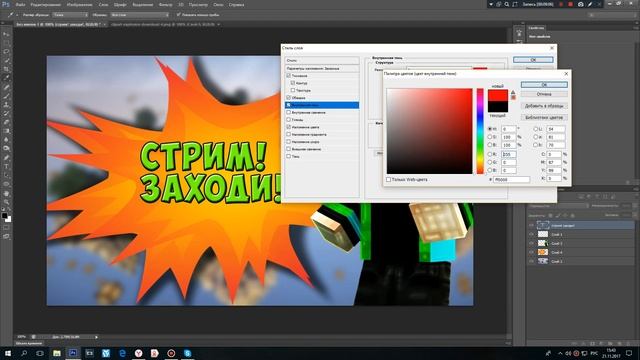The image size is (640, 360).
Task: Open the blend mode dropdown in Layers panel
Action: [x=558, y=206]
